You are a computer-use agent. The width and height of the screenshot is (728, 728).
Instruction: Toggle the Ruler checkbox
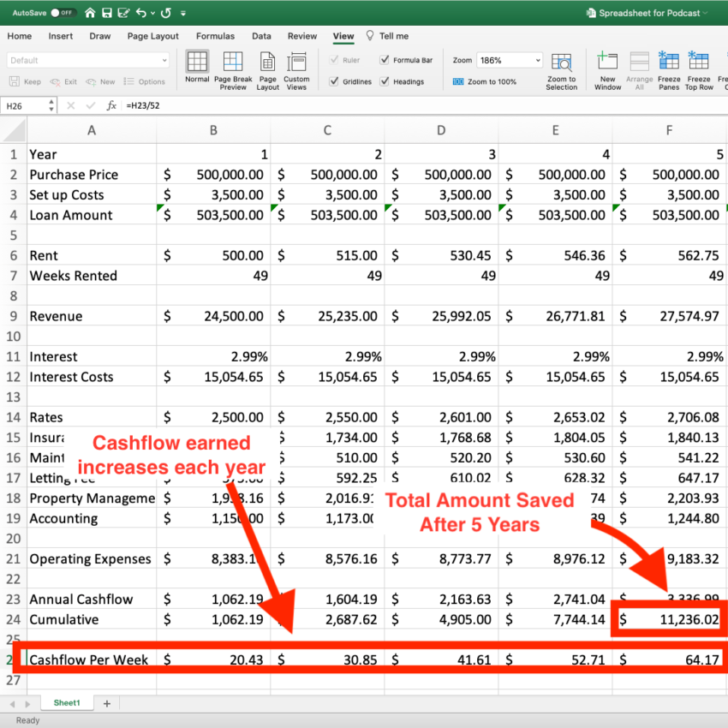(334, 60)
